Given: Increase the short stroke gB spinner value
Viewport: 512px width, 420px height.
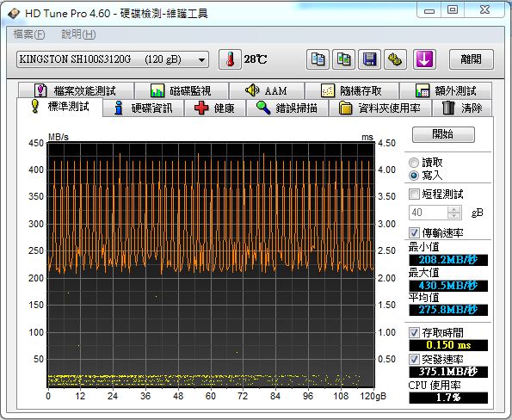Looking at the screenshot, I should [x=453, y=209].
